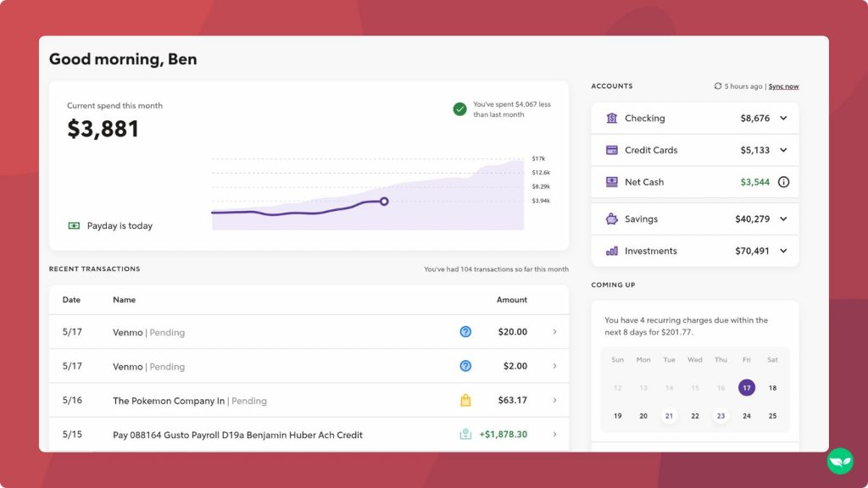Click the sync refresh icon near Accounts
The width and height of the screenshot is (868, 488).
point(719,86)
